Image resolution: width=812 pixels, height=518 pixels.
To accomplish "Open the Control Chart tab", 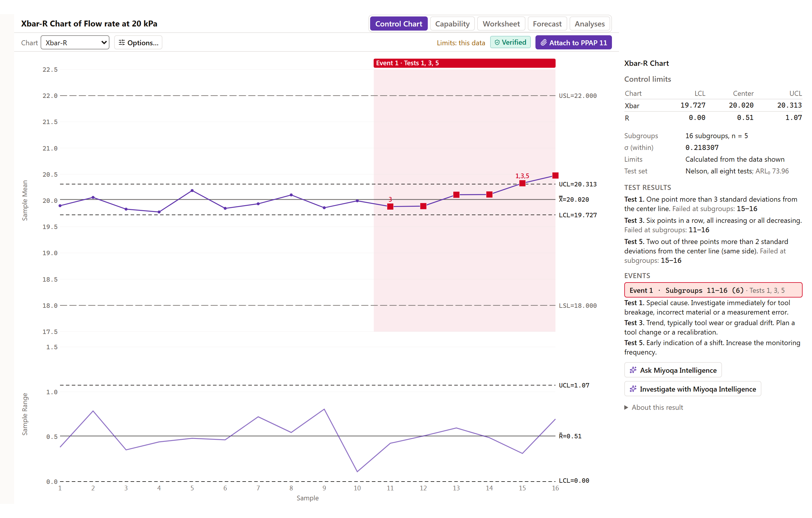I will (x=399, y=24).
